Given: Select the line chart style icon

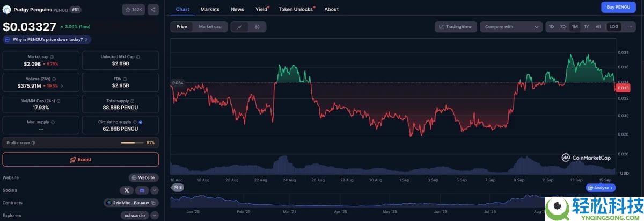Looking at the screenshot, I should click(239, 27).
